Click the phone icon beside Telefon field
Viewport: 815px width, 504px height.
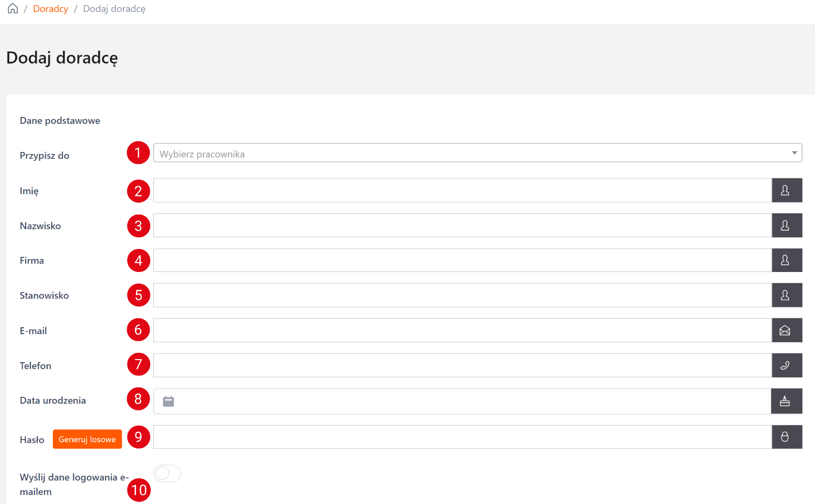click(x=786, y=366)
